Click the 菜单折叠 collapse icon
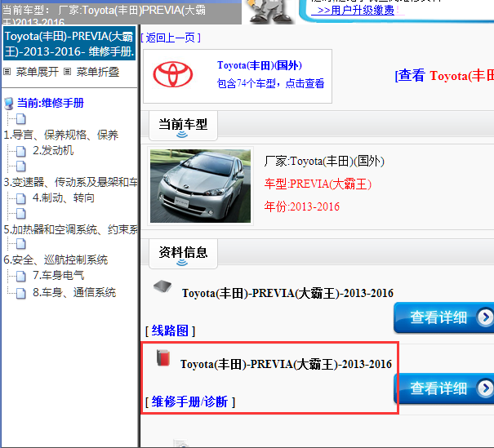The height and width of the screenshot is (448, 494). tap(67, 72)
